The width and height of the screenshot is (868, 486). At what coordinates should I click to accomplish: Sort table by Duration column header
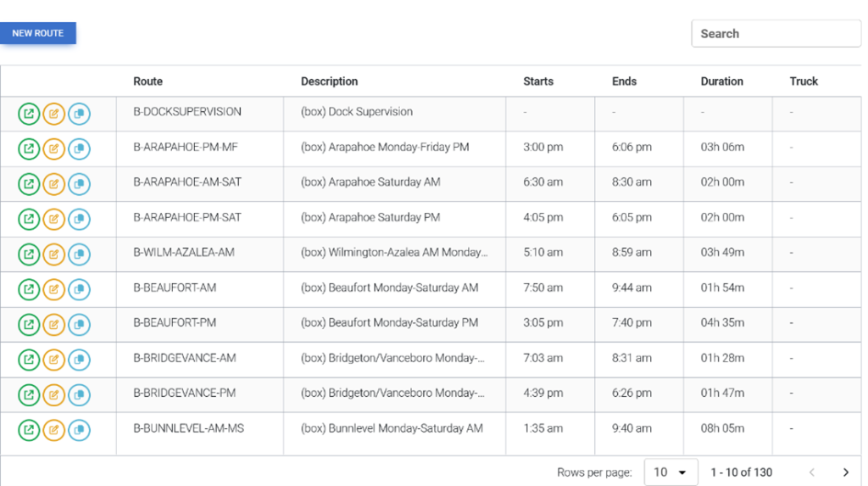(x=721, y=81)
